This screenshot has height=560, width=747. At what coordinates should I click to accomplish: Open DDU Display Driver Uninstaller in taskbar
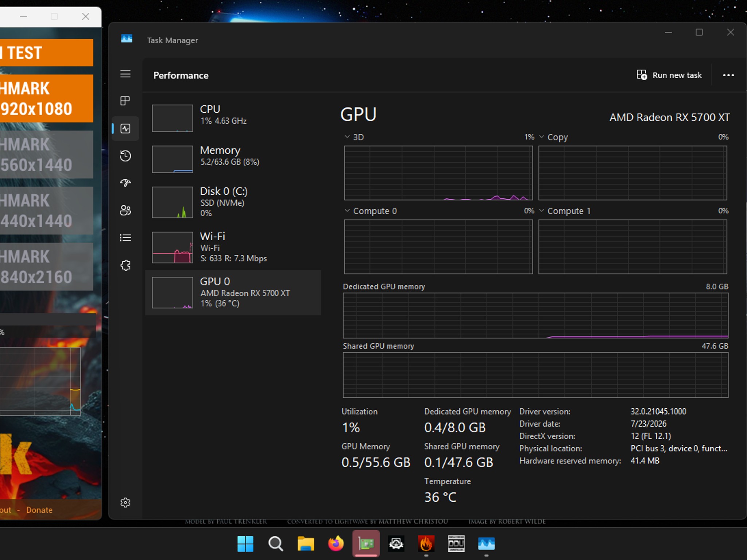pos(456,544)
